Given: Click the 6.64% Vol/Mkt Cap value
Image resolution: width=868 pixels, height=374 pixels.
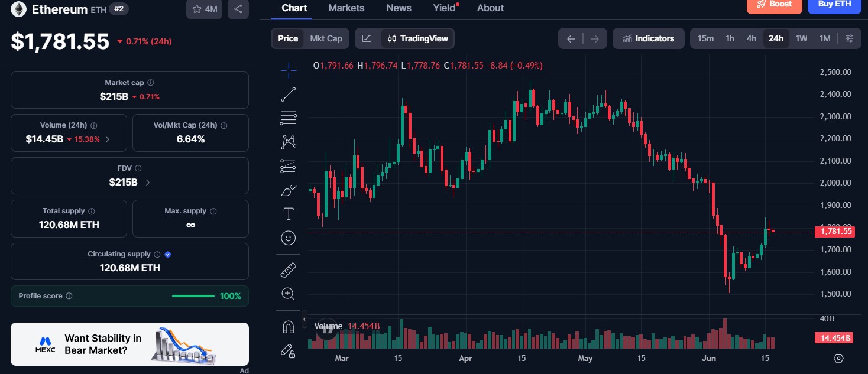Looking at the screenshot, I should pos(190,139).
